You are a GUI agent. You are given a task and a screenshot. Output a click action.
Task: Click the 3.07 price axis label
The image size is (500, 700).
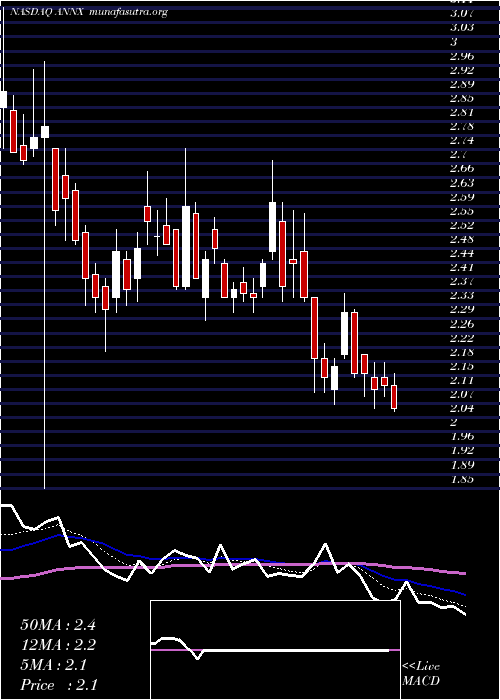coord(463,13)
